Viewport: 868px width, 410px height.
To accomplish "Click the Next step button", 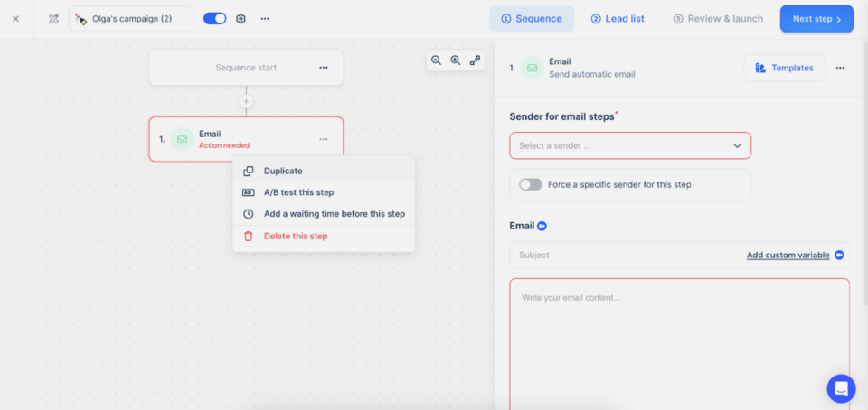I will (816, 19).
